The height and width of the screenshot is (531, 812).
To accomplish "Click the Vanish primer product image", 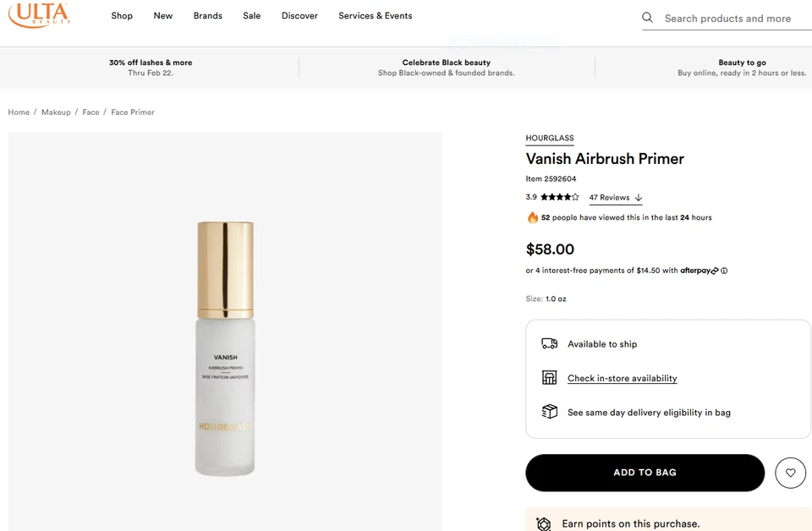I will pyautogui.click(x=225, y=347).
